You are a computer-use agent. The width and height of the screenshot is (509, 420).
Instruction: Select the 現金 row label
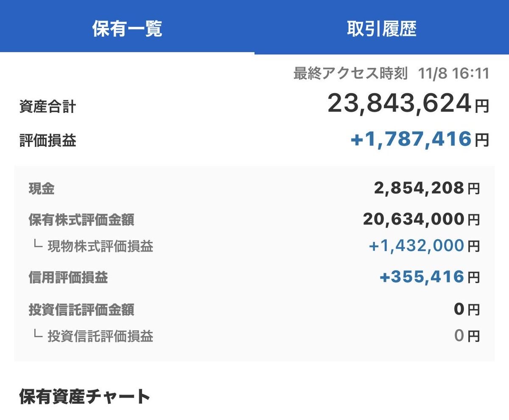tap(42, 189)
